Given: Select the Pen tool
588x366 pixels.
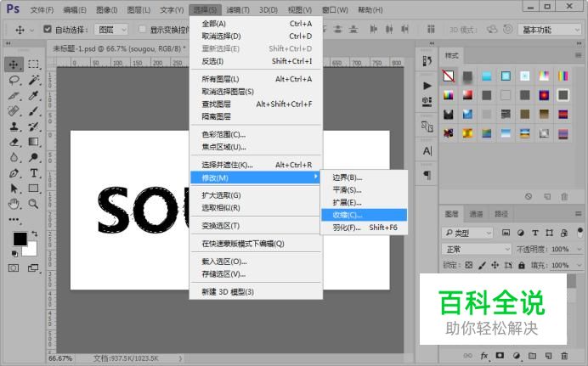Looking at the screenshot, I should pyautogui.click(x=14, y=173).
